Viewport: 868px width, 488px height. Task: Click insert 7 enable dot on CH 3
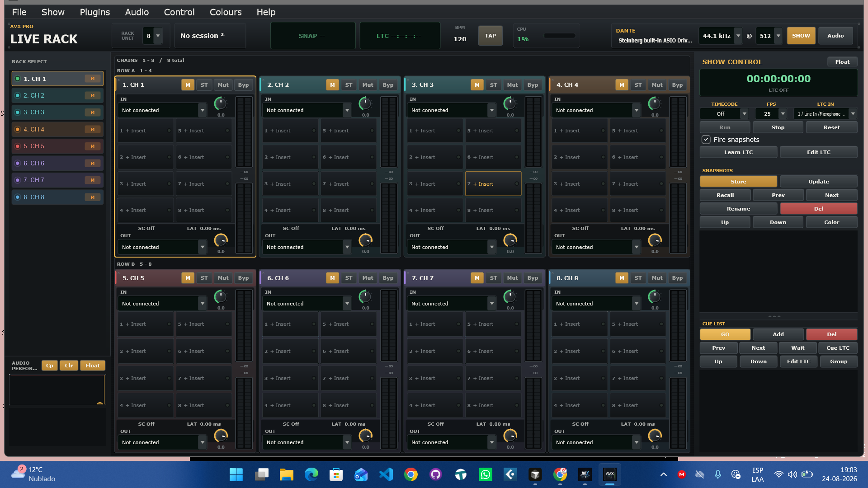point(517,184)
